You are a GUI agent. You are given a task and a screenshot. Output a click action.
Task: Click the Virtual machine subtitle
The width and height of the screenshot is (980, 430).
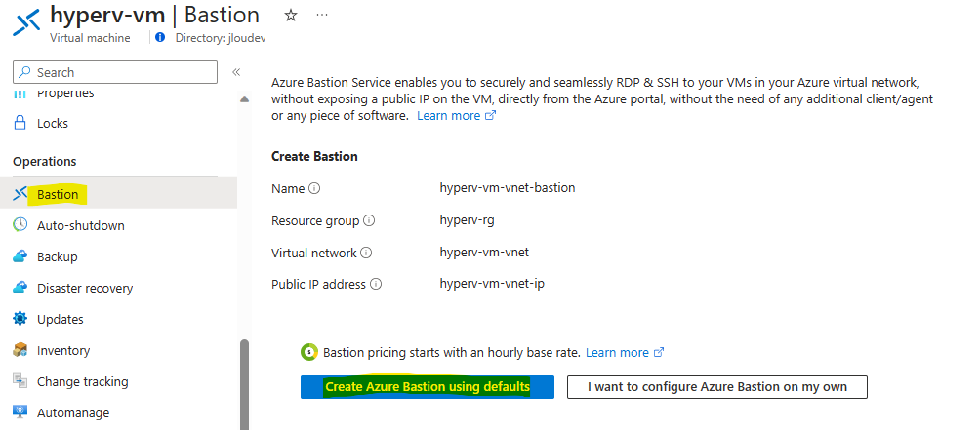(90, 37)
